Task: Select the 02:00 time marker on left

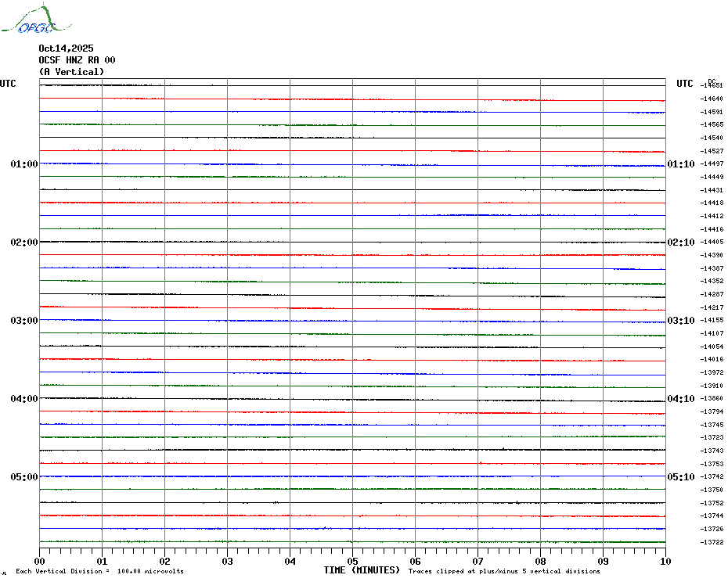Action: (24, 242)
